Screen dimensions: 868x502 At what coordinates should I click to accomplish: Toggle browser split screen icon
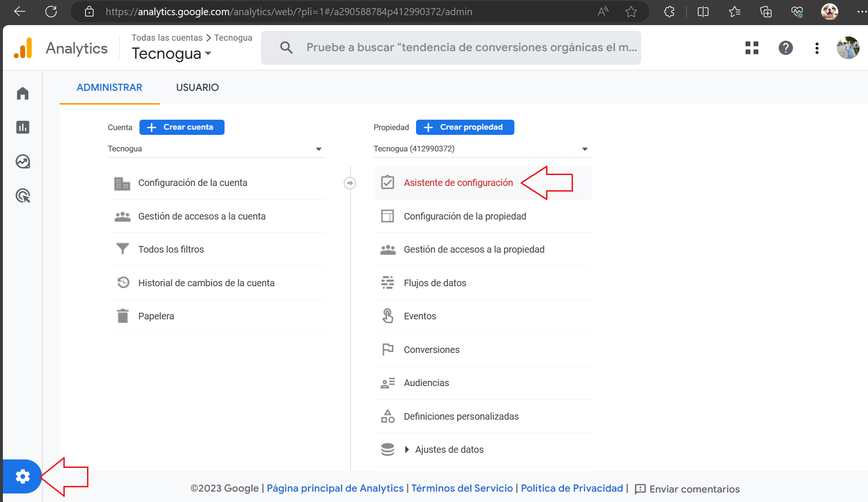point(703,12)
